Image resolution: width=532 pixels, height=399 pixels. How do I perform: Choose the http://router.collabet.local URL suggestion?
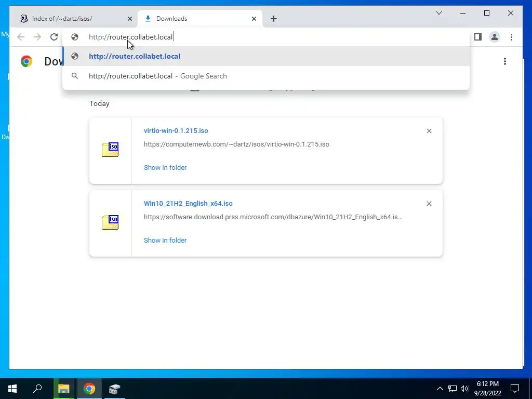point(267,56)
